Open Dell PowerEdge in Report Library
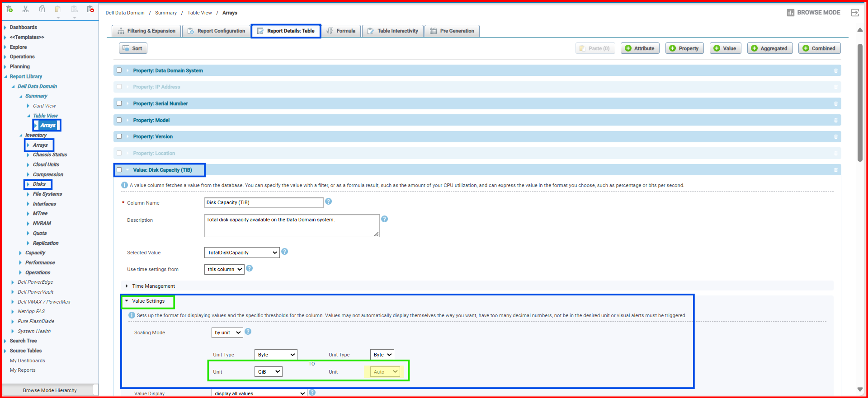868x398 pixels. (x=35, y=282)
